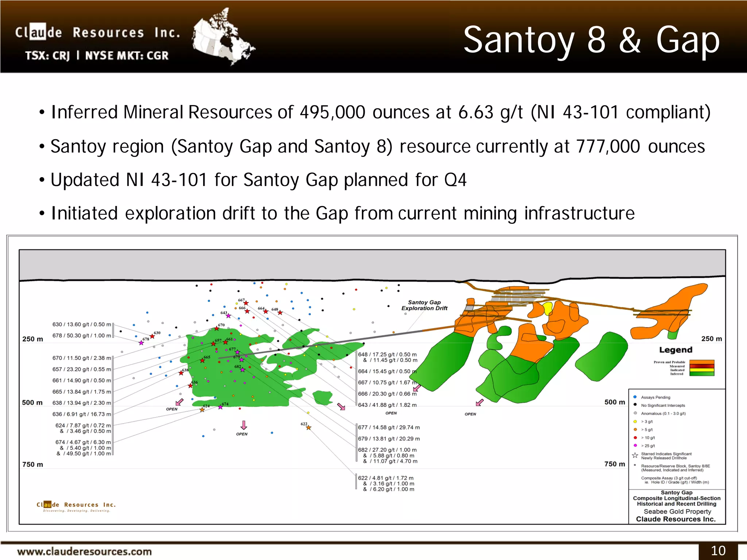Click the Seabee Gold Property title text

click(x=677, y=512)
